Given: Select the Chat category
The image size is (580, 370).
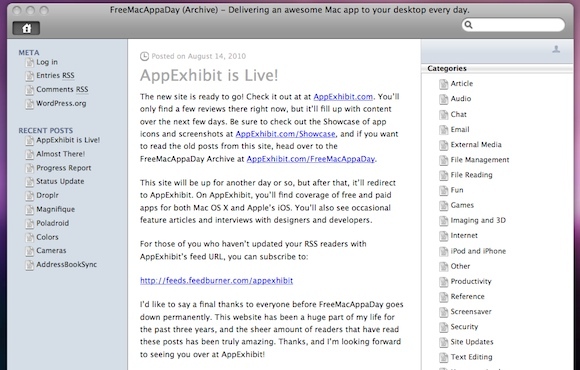Looking at the screenshot, I should [459, 114].
